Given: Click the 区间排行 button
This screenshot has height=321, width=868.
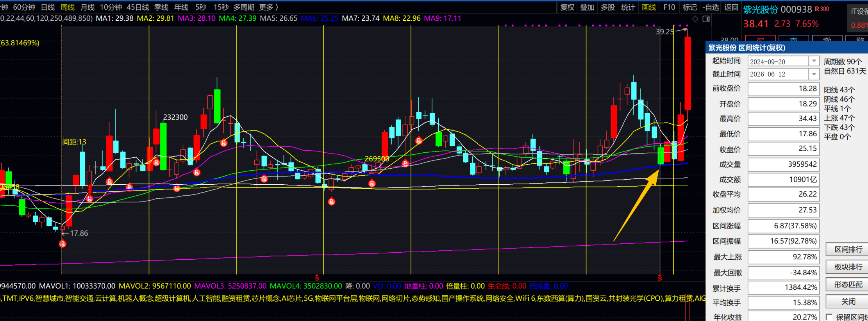Looking at the screenshot, I should point(848,249).
